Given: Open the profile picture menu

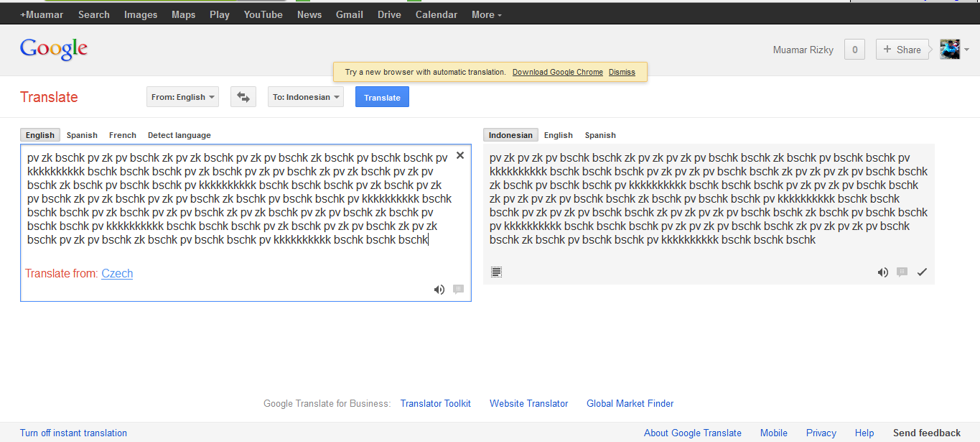Looking at the screenshot, I should pos(950,49).
